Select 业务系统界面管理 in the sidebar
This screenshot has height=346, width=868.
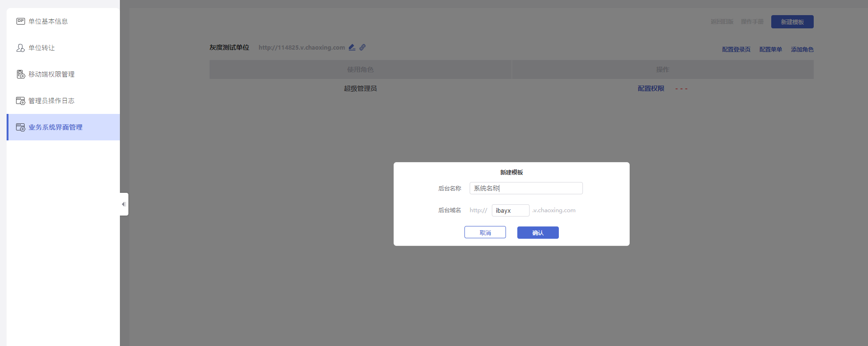coord(63,127)
